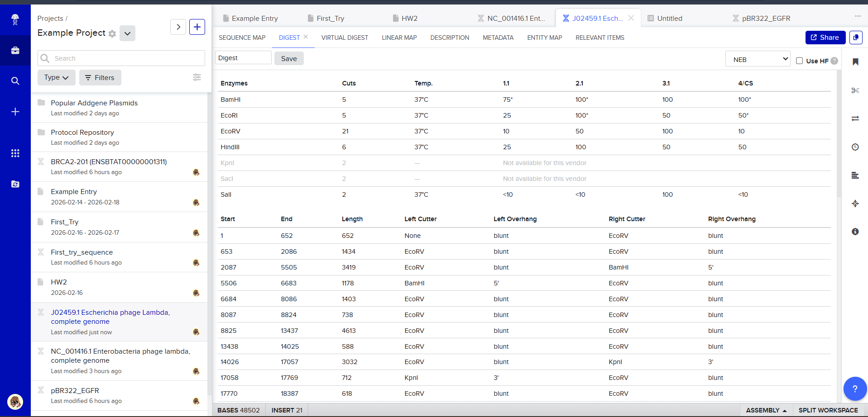Open project settings gear icon
Image resolution: width=868 pixels, height=417 pixels.
coord(112,33)
